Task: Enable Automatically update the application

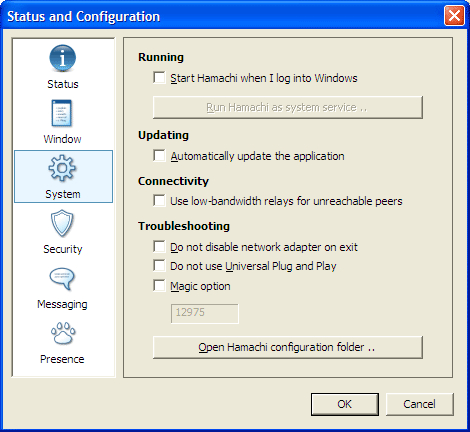Action: (159, 156)
